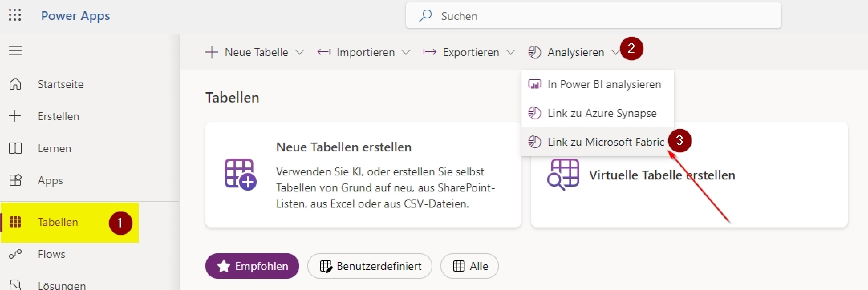Click the Lösungen icon in sidebar
Viewport: 868px width, 290px height.
[15, 285]
